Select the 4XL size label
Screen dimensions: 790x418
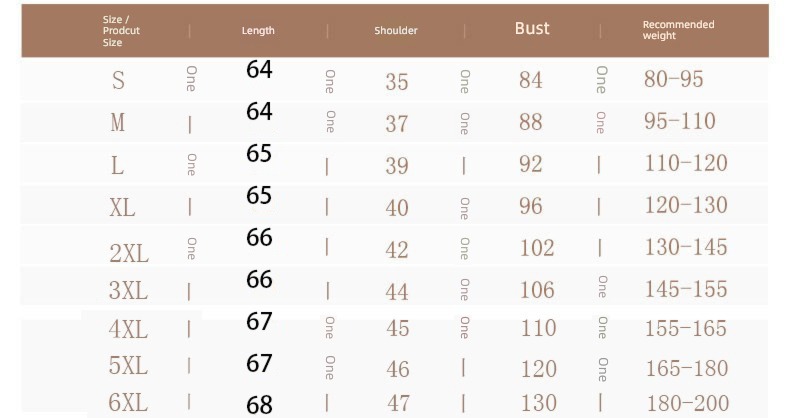click(128, 329)
